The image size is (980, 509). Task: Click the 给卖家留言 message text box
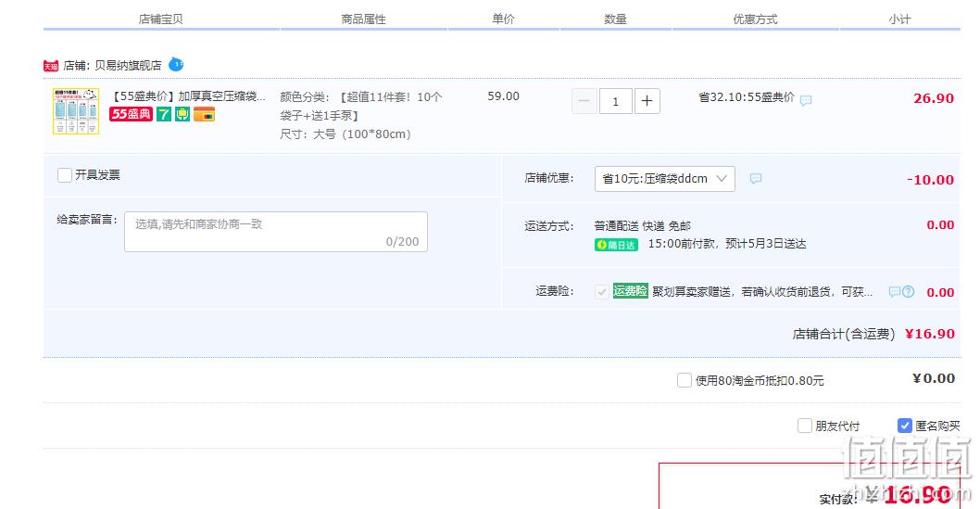(x=276, y=232)
